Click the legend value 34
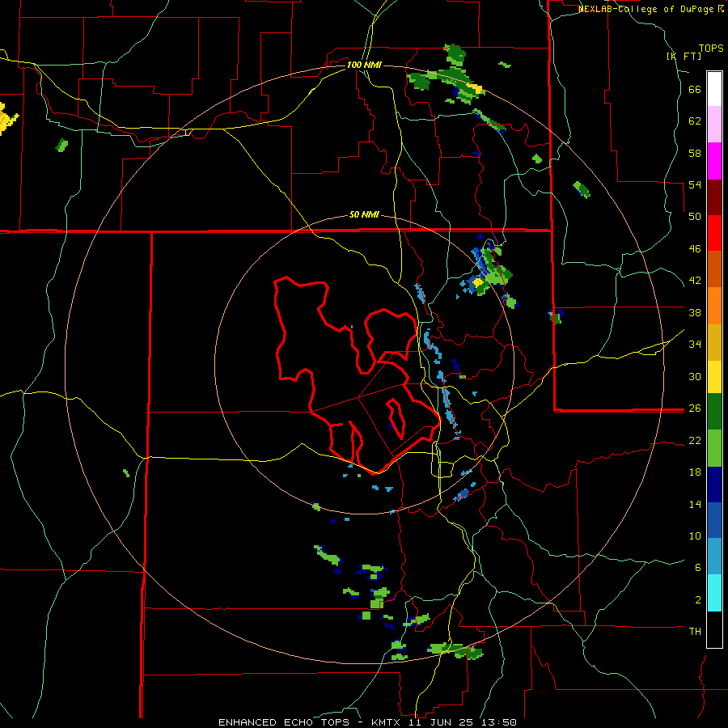 point(695,345)
